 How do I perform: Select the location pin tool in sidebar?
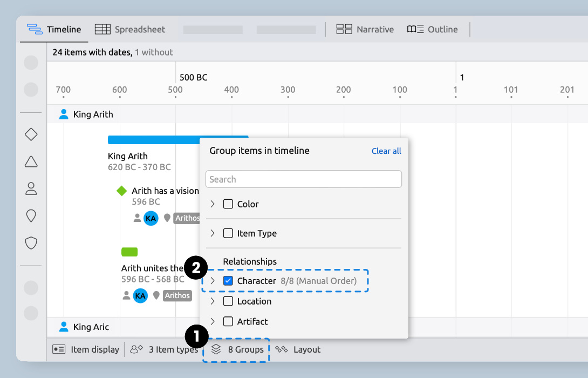point(31,216)
